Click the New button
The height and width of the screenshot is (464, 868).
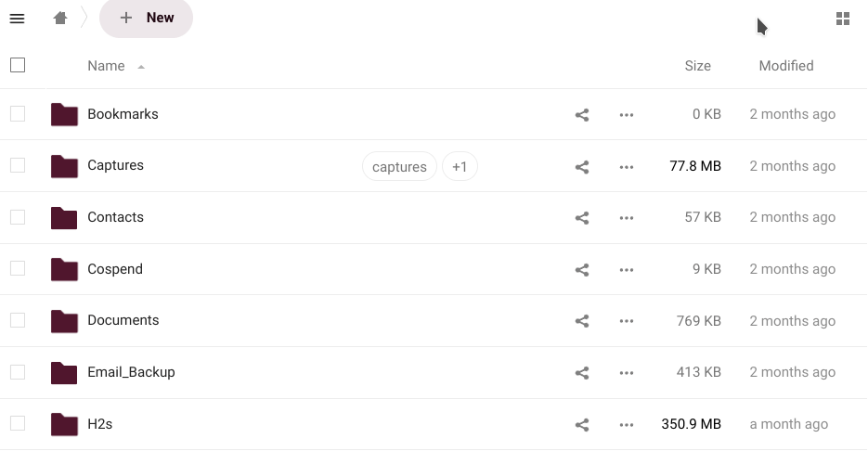(x=147, y=19)
